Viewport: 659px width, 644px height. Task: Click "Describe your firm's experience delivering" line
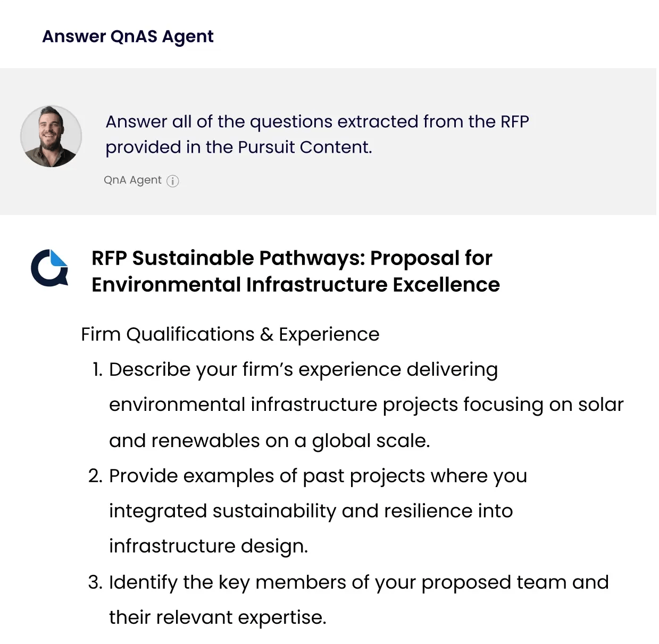click(x=303, y=369)
